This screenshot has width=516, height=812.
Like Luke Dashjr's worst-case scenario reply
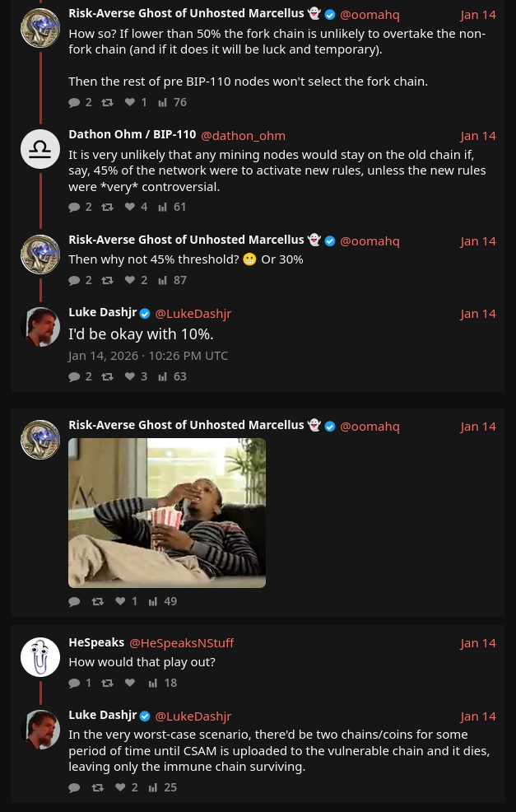click(121, 787)
